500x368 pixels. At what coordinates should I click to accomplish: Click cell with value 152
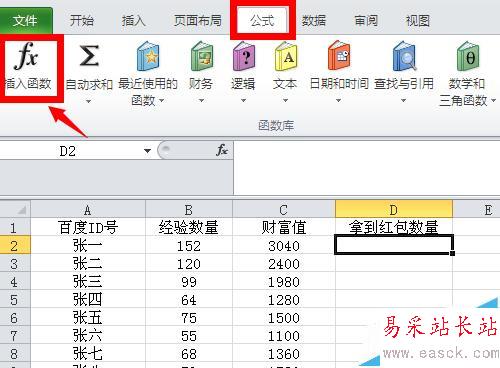tap(189, 246)
